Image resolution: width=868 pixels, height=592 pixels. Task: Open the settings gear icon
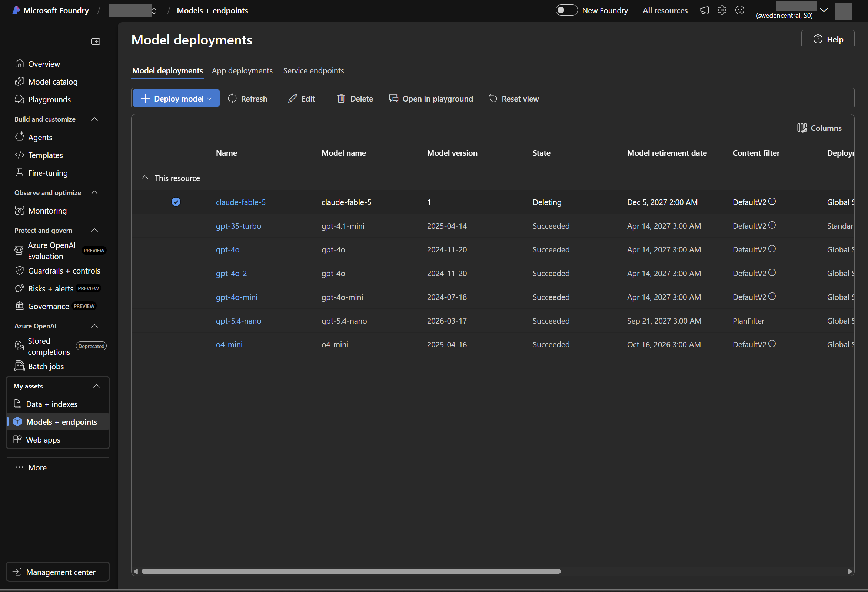[722, 10]
